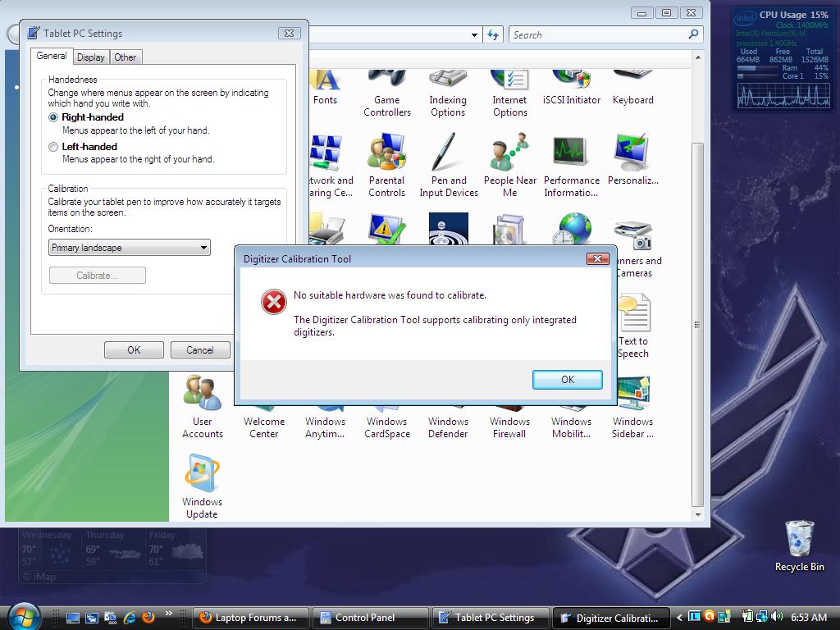The image size is (840, 630).
Task: Switch to the Display tab
Action: click(90, 57)
